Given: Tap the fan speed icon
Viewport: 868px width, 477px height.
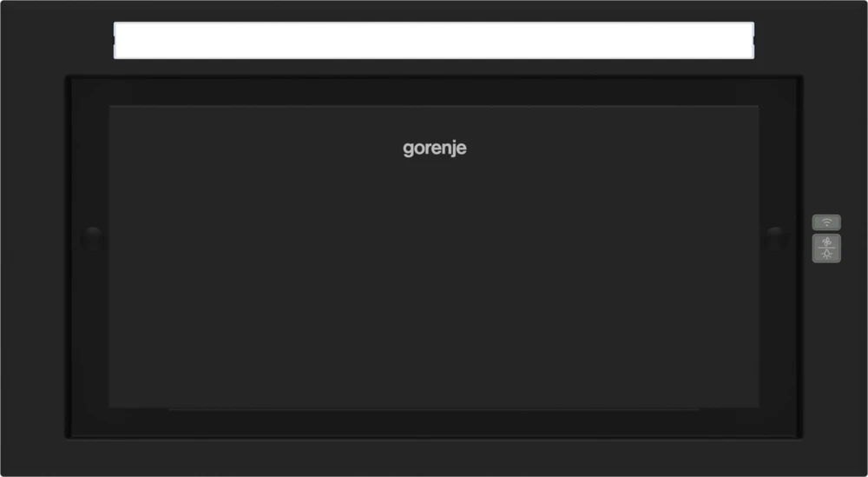Looking at the screenshot, I should pyautogui.click(x=826, y=242).
